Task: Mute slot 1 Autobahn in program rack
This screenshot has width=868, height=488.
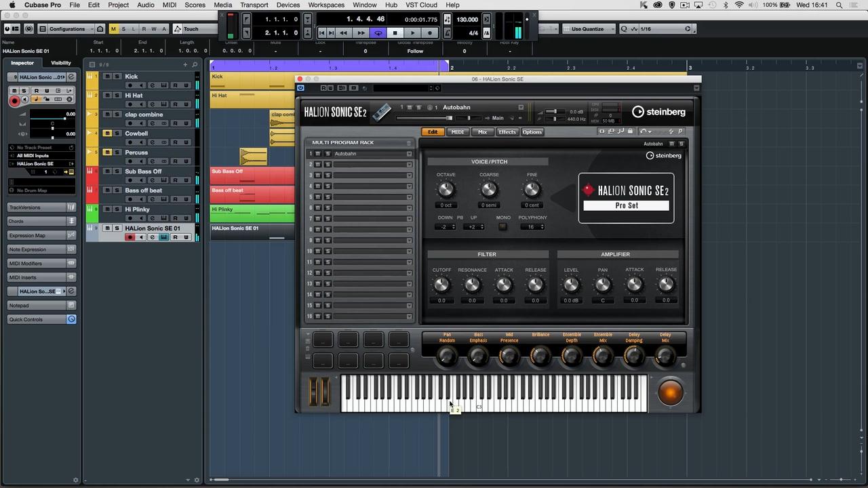Action: click(318, 154)
